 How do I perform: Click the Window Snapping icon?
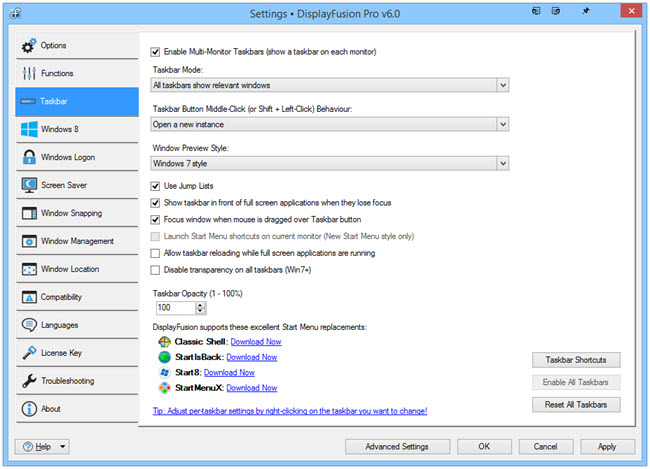pos(29,213)
